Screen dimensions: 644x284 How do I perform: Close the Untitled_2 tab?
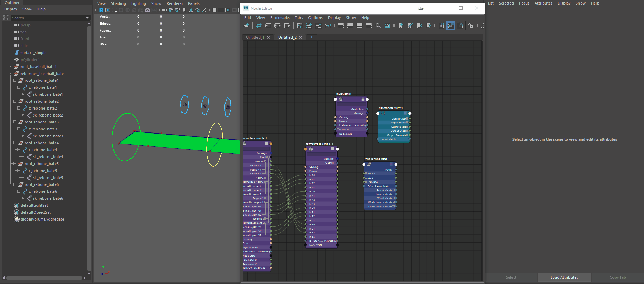pyautogui.click(x=300, y=37)
